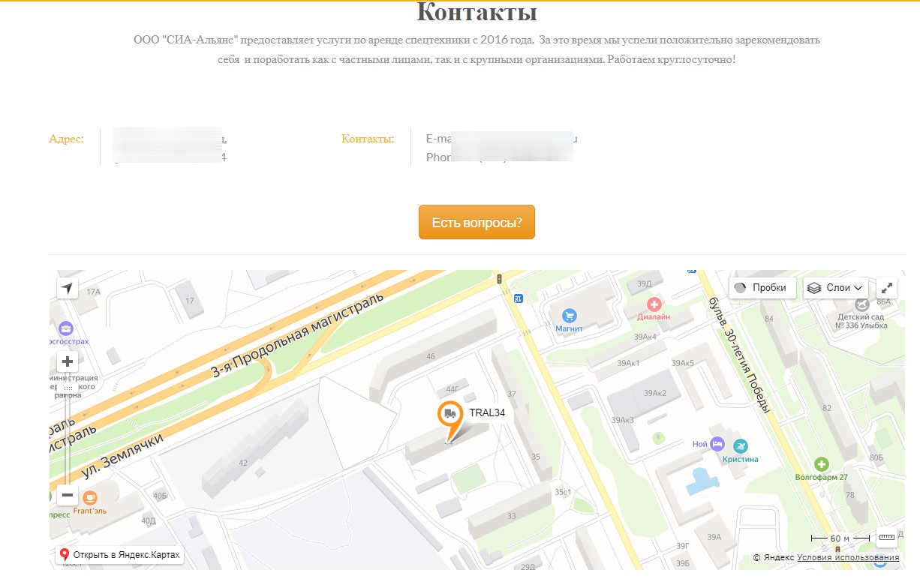Click the Росгосстрах briefcase icon
Screen dimensions: 920x588
pos(66,328)
